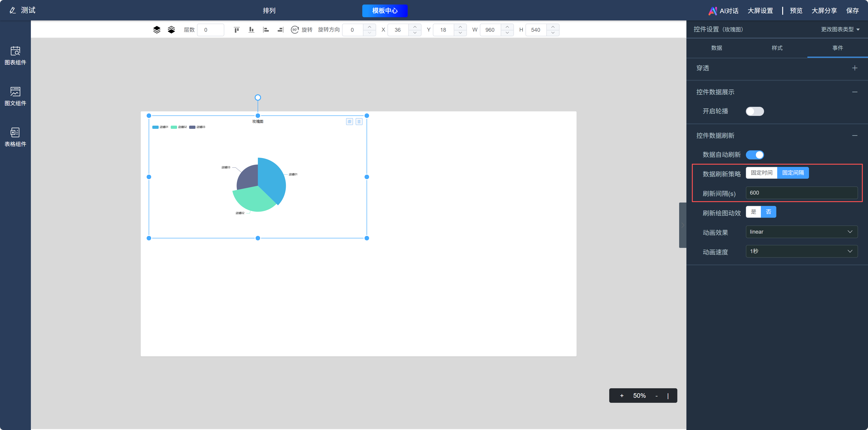Click the minus zoom-out icon
This screenshot has height=430, width=868.
(x=656, y=396)
